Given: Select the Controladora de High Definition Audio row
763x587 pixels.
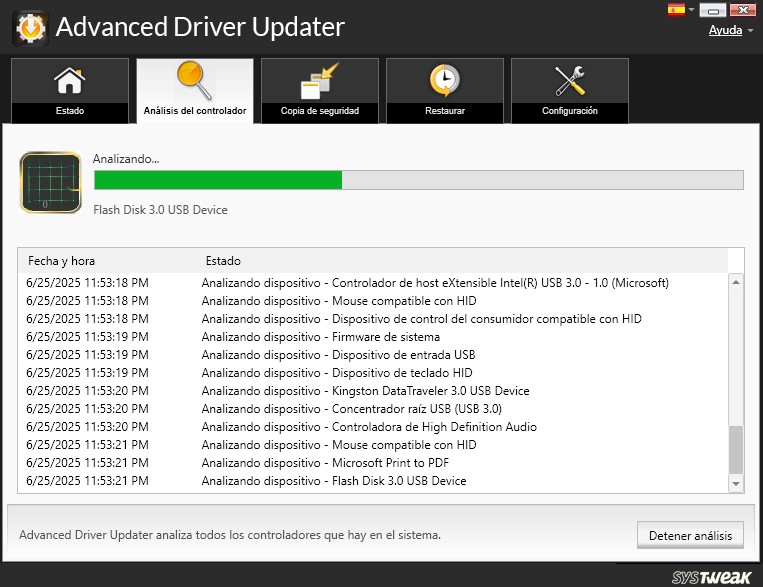Looking at the screenshot, I should (x=373, y=427).
